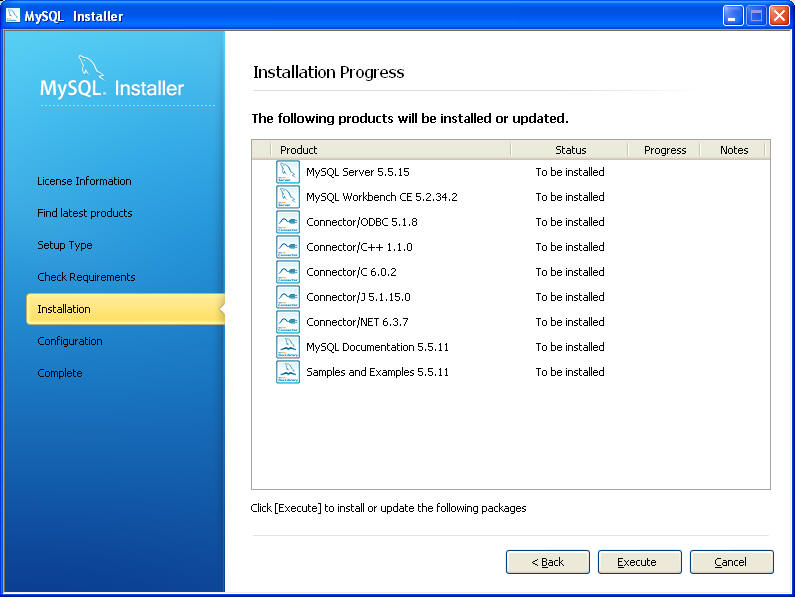
Task: Select the Configuration step in sidebar
Action: click(x=70, y=341)
